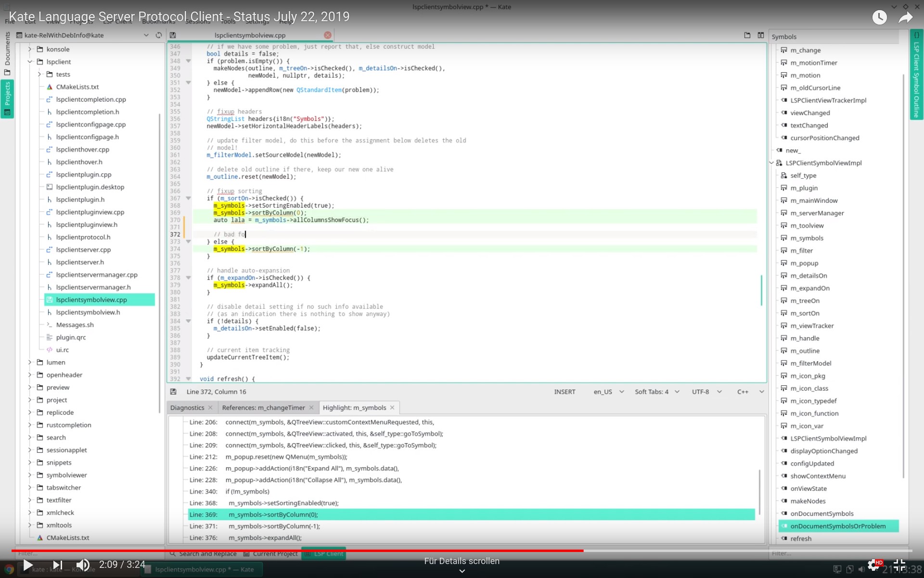Select makeNodes in Symbols outline
Image resolution: width=924 pixels, height=578 pixels.
(x=808, y=501)
